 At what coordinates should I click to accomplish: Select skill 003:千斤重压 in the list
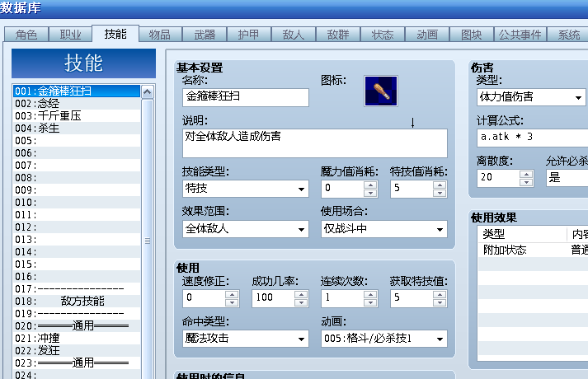pyautogui.click(x=77, y=115)
